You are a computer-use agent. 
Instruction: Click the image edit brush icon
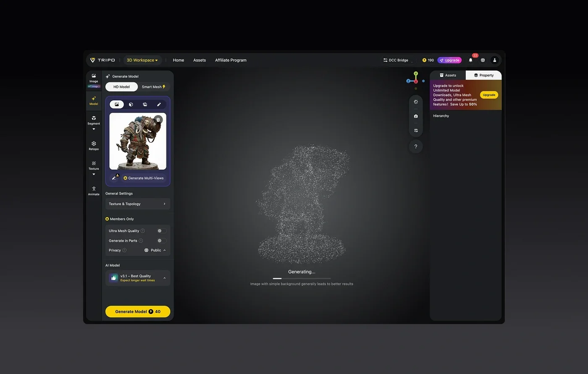tap(115, 178)
